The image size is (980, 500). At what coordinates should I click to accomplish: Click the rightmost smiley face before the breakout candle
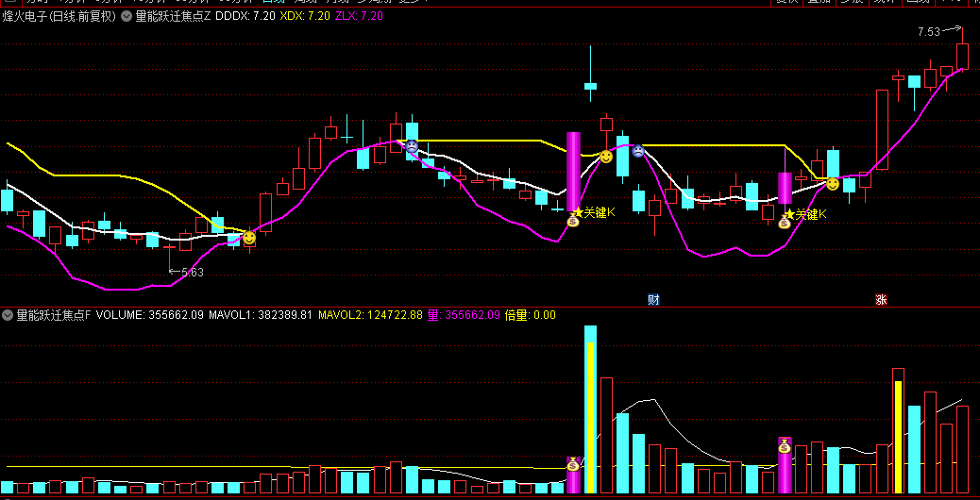pyautogui.click(x=833, y=184)
